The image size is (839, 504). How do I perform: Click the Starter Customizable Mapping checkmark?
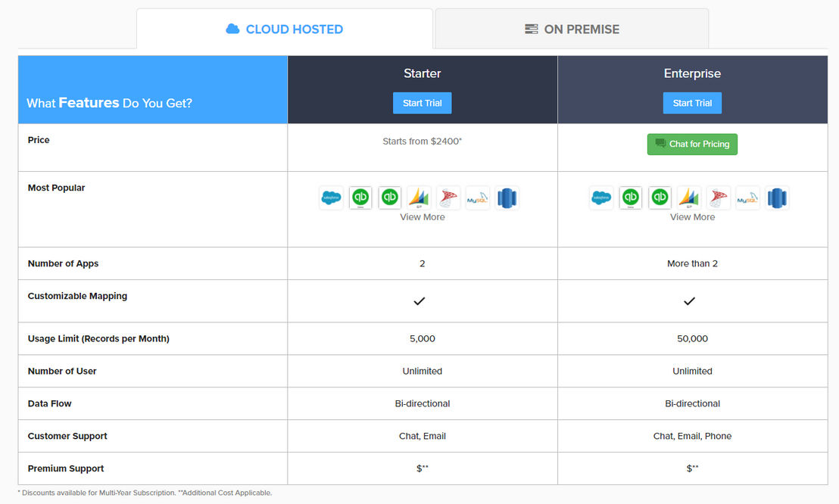419,301
